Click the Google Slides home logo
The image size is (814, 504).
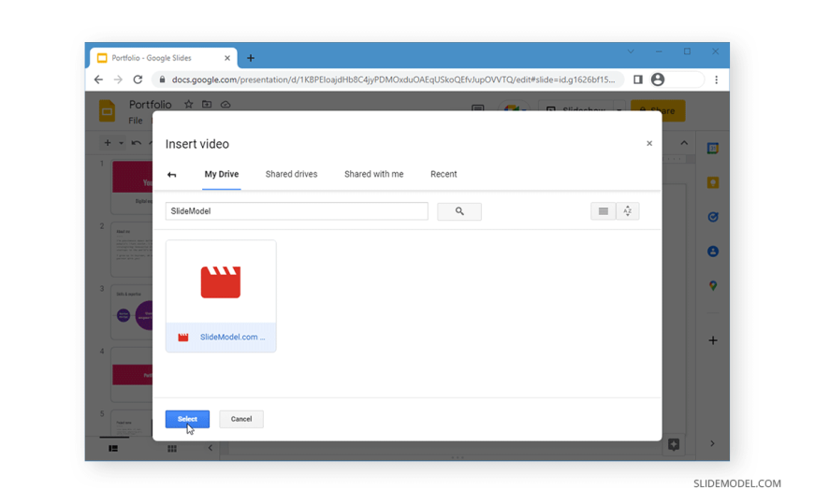107,111
